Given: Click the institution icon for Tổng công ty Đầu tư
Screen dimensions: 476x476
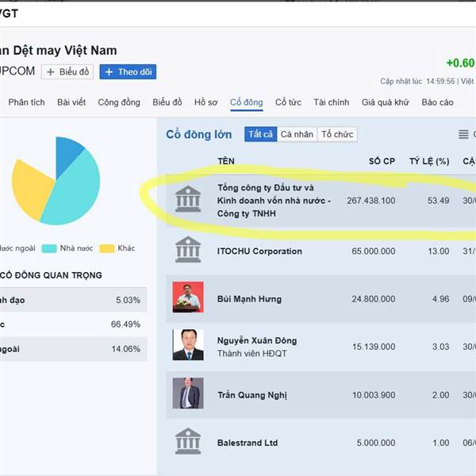Looking at the screenshot, I should point(188,199).
